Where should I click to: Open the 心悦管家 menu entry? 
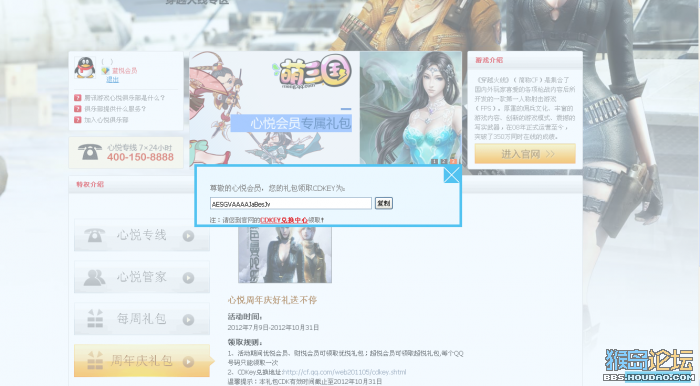click(142, 277)
